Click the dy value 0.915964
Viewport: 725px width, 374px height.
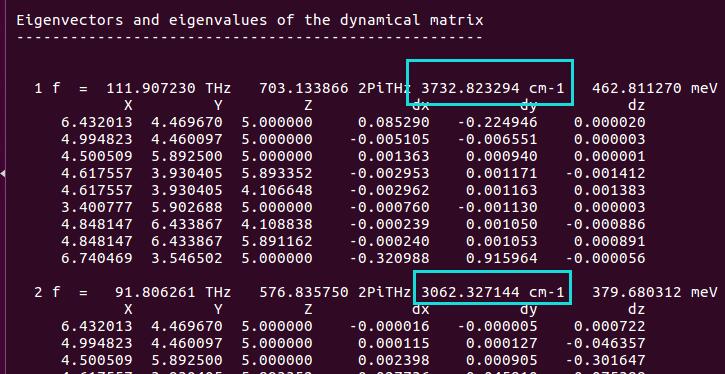[x=502, y=258]
